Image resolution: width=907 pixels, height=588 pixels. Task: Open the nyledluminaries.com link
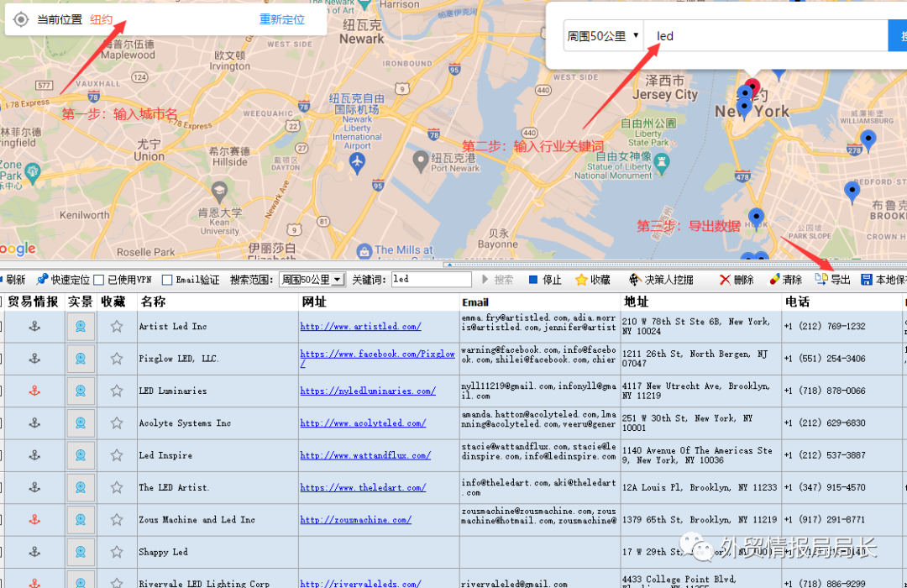[368, 391]
